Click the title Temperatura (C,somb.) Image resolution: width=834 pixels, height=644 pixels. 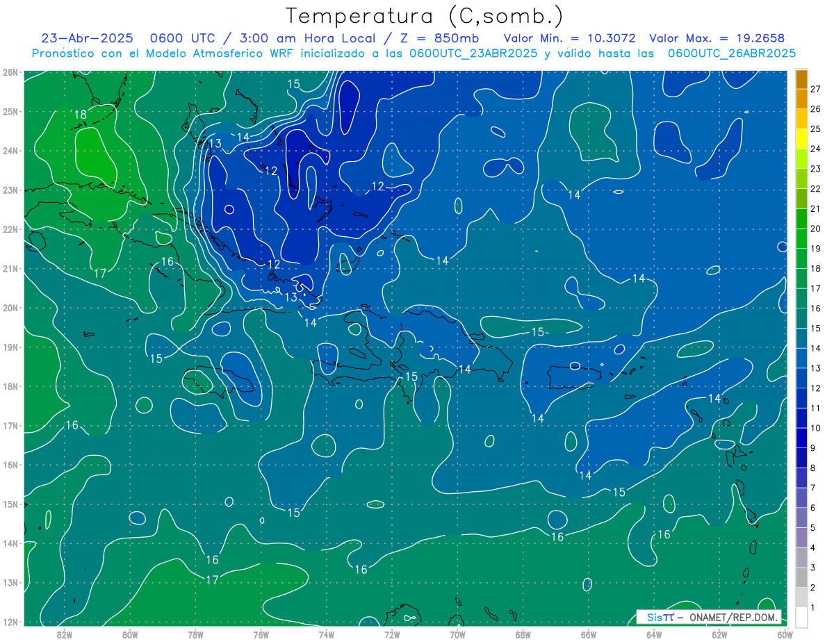[x=425, y=16]
